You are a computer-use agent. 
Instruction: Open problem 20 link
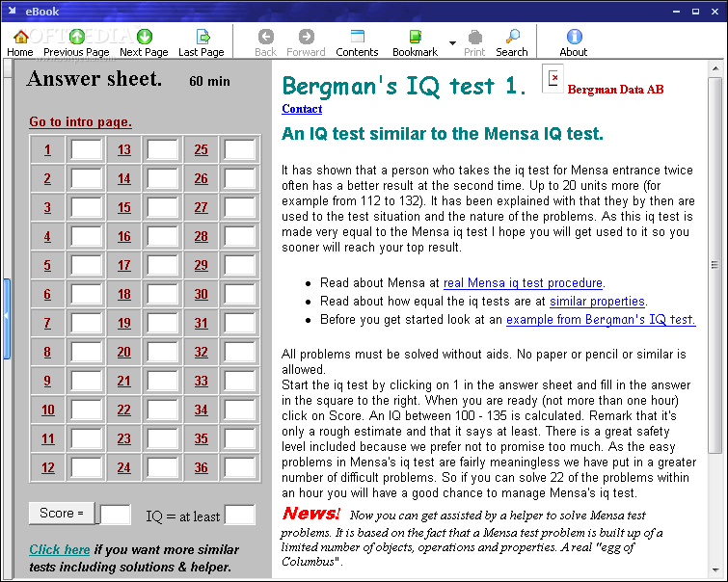124,353
